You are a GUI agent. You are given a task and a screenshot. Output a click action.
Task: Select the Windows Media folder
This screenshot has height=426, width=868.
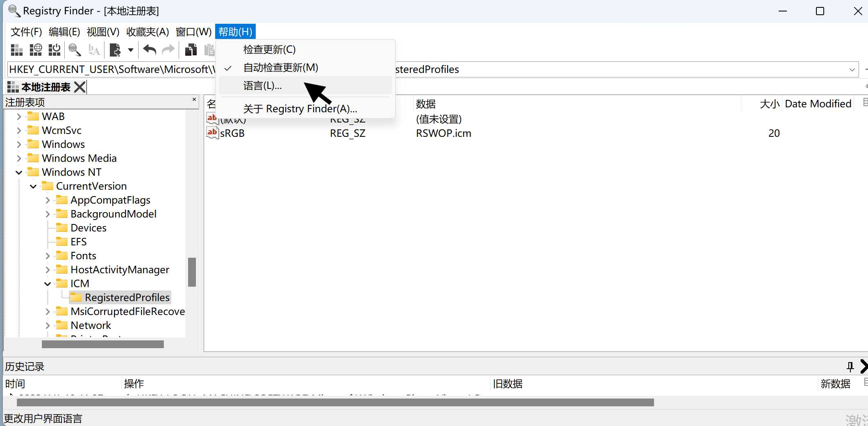(79, 158)
